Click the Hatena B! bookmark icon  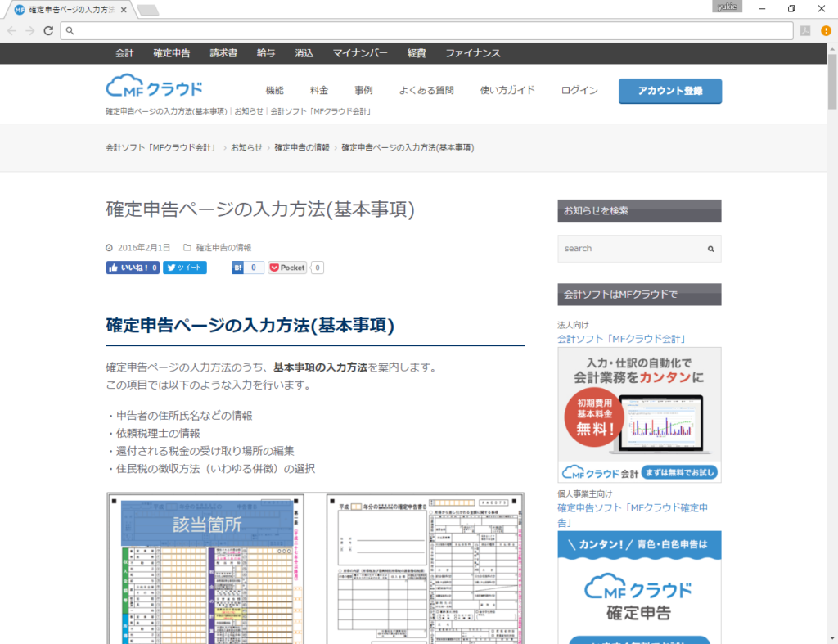pyautogui.click(x=238, y=268)
